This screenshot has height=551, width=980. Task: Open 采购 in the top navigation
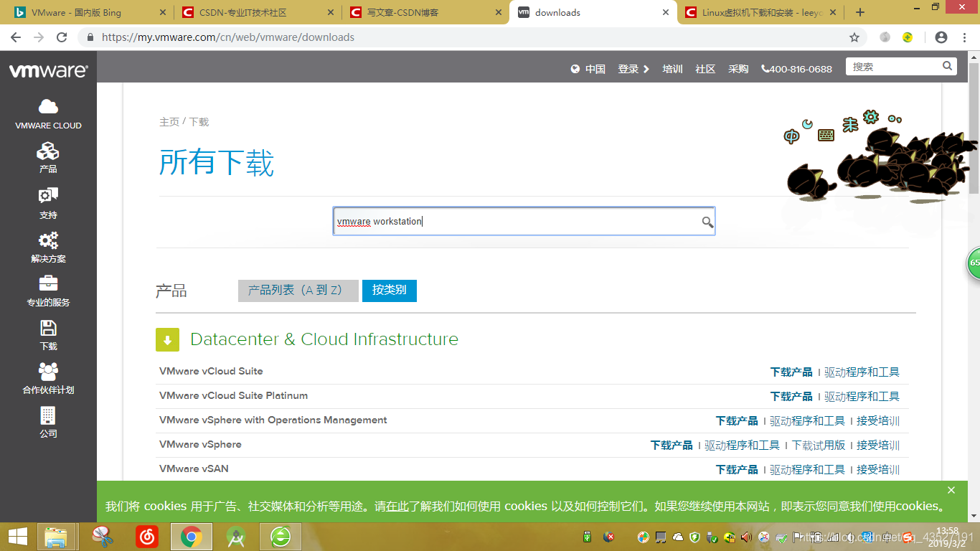[x=738, y=69]
